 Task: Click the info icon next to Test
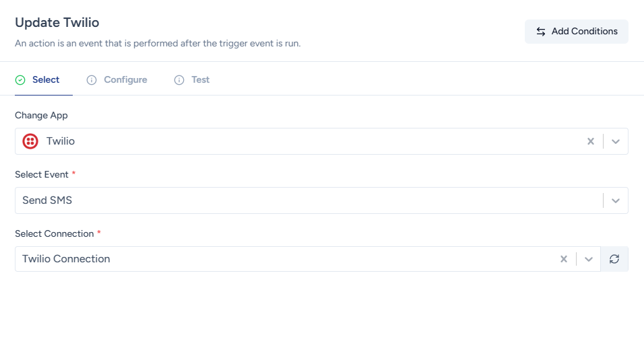click(x=179, y=80)
